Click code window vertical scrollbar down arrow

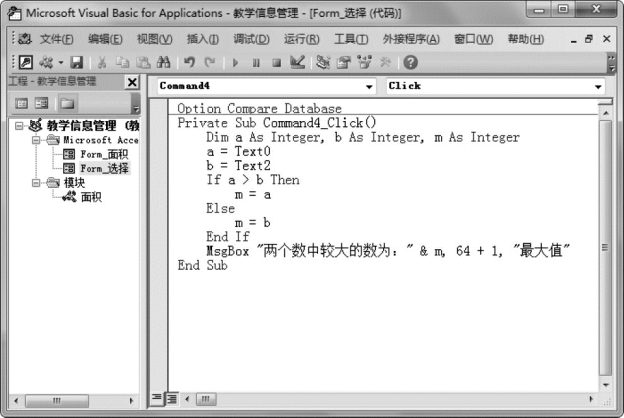click(606, 385)
